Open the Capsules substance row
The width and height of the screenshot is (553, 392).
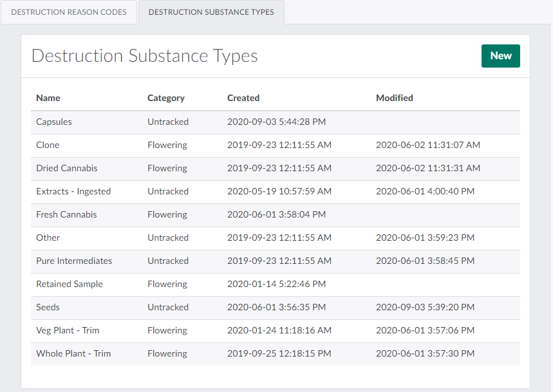coord(54,122)
